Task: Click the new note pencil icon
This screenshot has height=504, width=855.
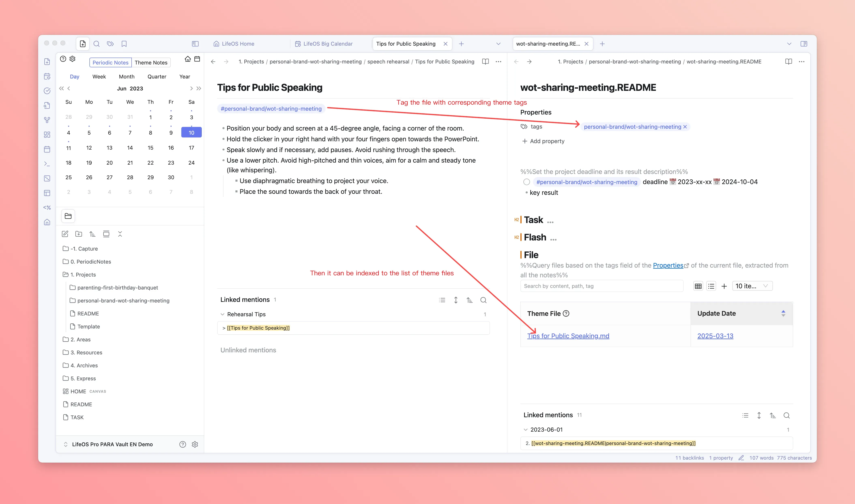Action: tap(65, 234)
